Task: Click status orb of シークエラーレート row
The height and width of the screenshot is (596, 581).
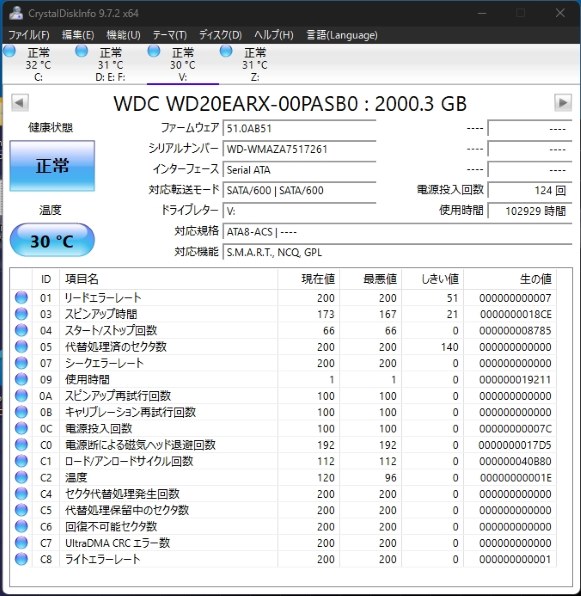Action: [21, 363]
